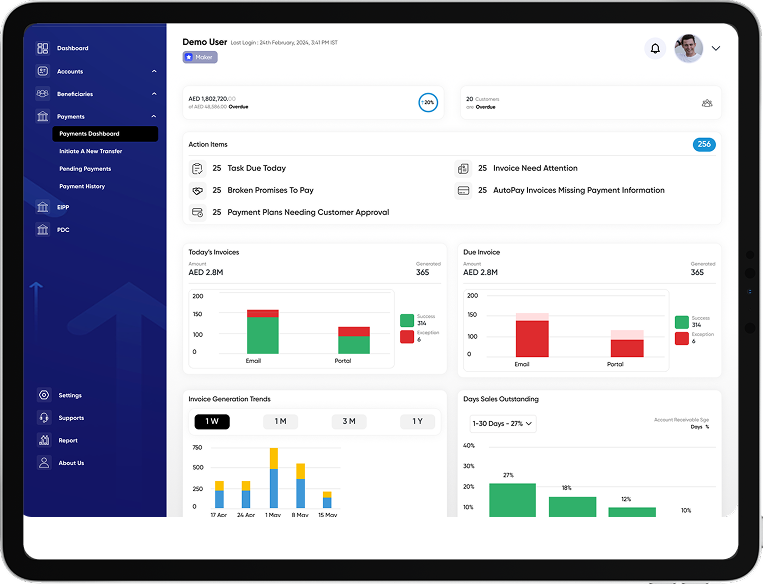The image size is (763, 584).
Task: Collapse the Payments menu chevron
Action: point(154,117)
